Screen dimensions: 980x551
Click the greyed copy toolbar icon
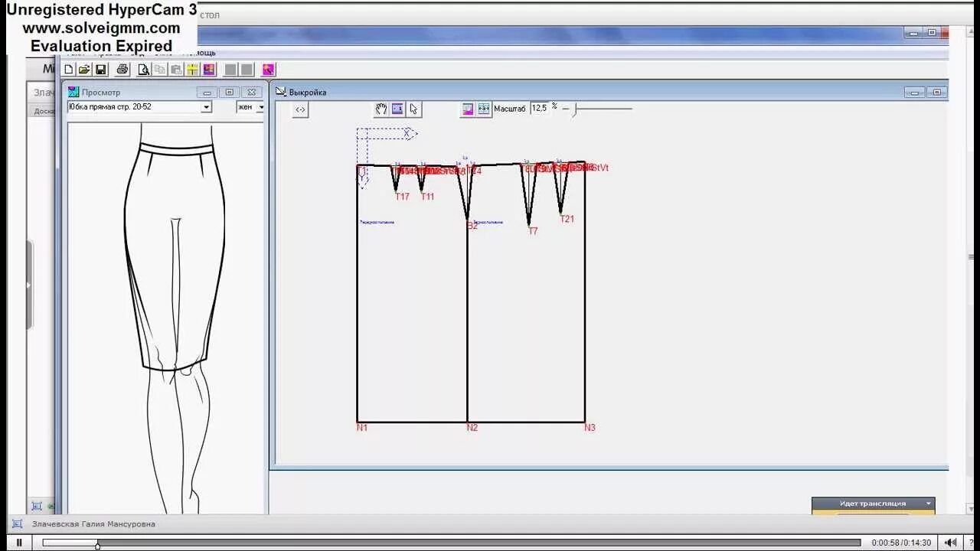coord(160,70)
